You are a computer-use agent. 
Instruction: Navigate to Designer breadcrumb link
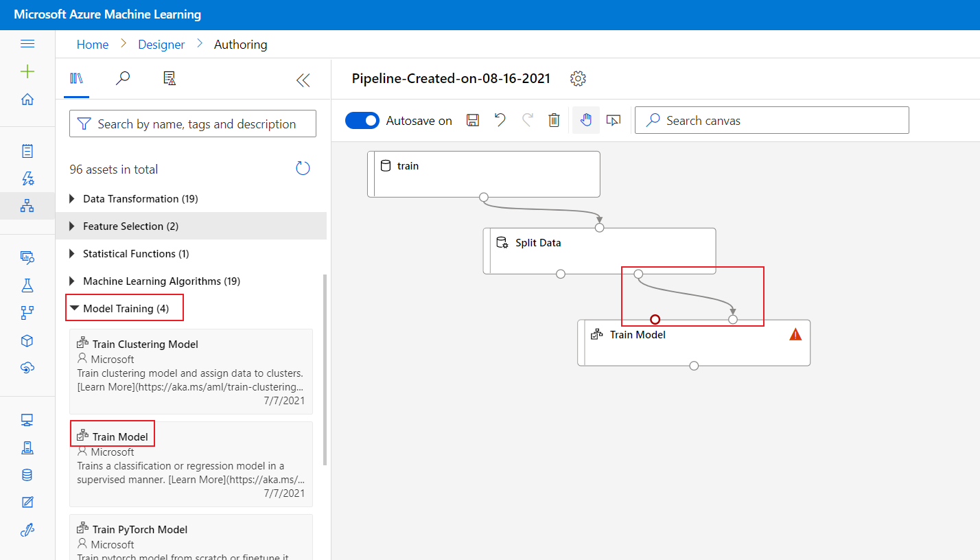[161, 44]
